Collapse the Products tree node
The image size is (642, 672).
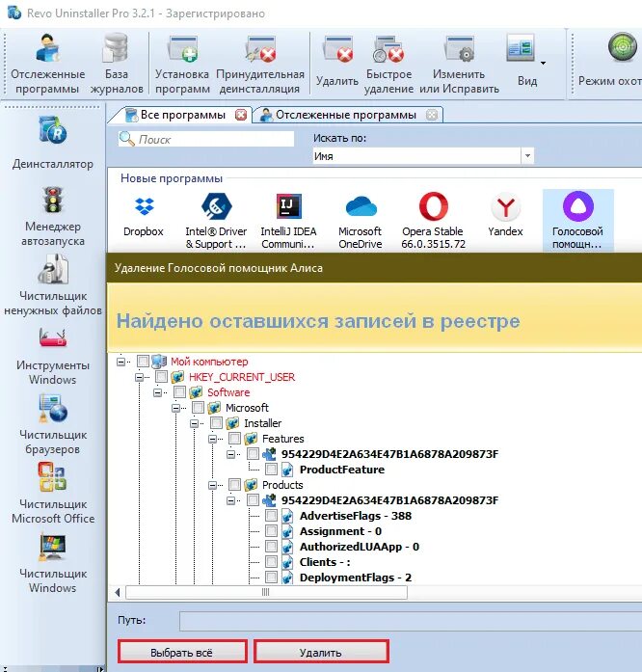click(x=213, y=485)
